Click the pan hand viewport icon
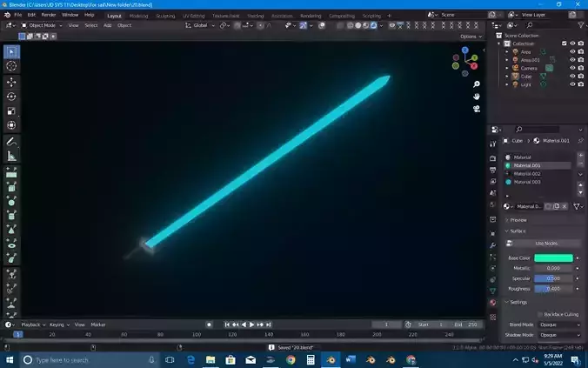Viewport: 588px width, 368px height. click(477, 97)
